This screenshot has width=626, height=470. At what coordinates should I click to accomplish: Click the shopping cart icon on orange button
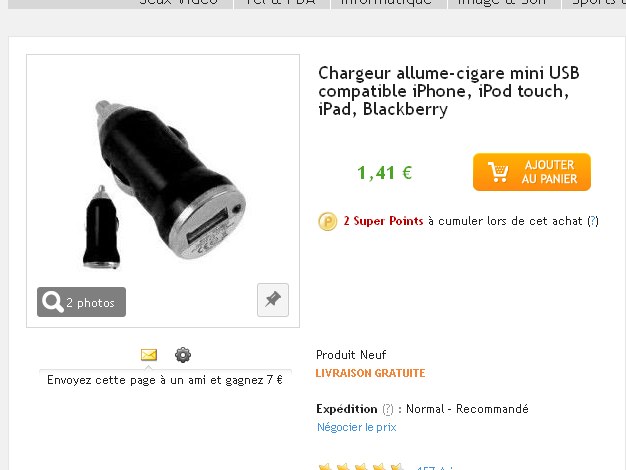[498, 172]
